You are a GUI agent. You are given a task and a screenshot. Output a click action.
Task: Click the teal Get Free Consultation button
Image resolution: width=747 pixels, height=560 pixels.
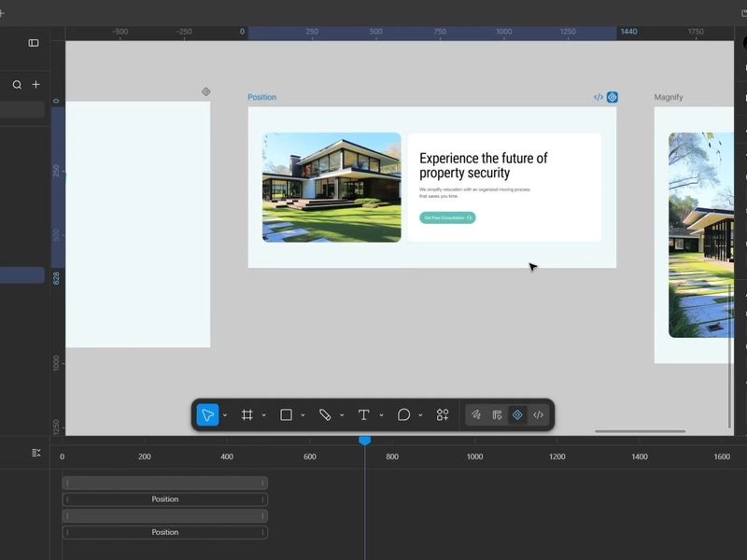pos(447,217)
